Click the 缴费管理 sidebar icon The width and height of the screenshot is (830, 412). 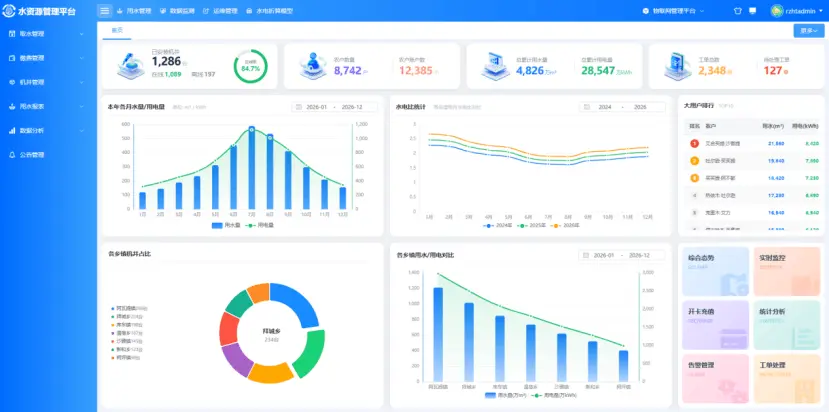point(12,58)
